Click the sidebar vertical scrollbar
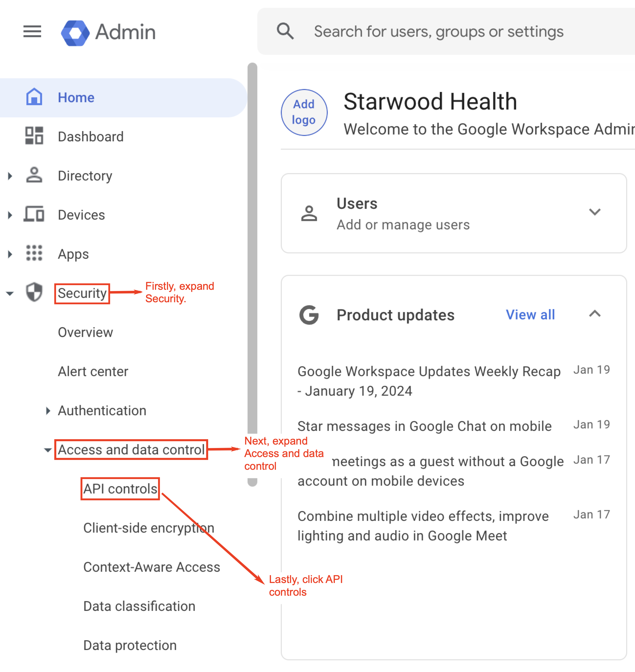 [x=252, y=237]
